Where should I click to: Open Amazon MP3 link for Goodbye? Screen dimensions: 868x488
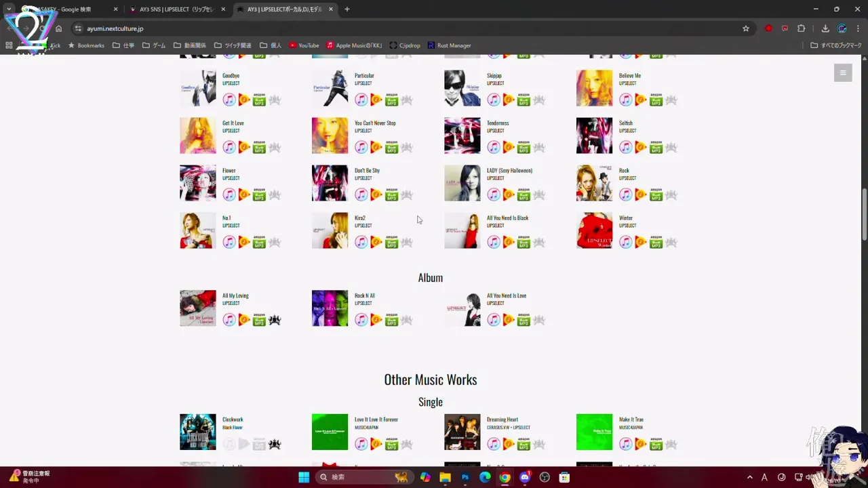(259, 100)
